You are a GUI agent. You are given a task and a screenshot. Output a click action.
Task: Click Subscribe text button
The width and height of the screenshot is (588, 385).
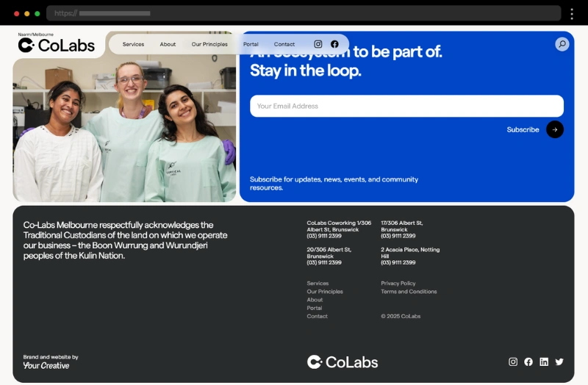(523, 130)
